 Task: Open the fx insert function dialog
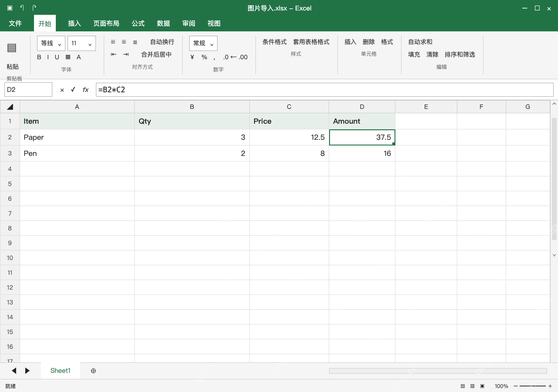pos(85,90)
